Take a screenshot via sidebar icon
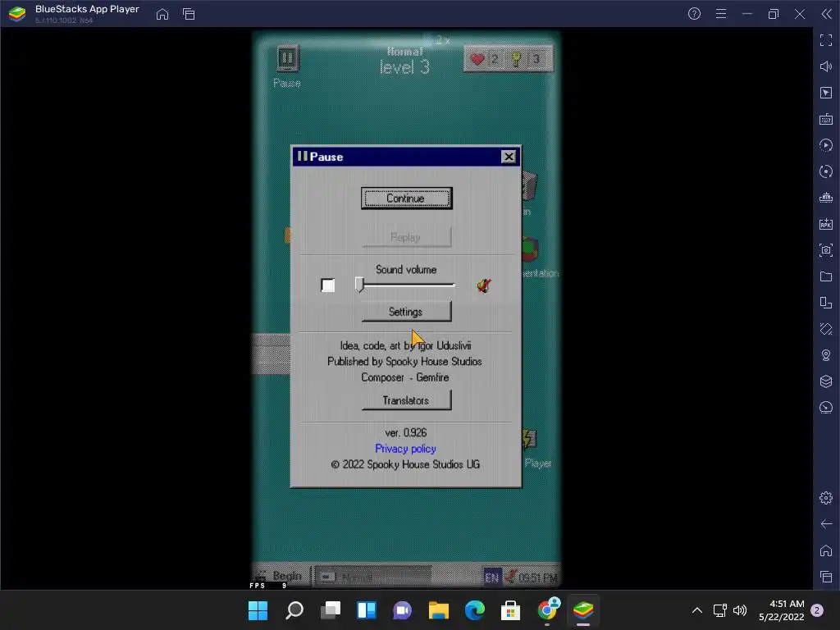The height and width of the screenshot is (630, 840). click(826, 250)
